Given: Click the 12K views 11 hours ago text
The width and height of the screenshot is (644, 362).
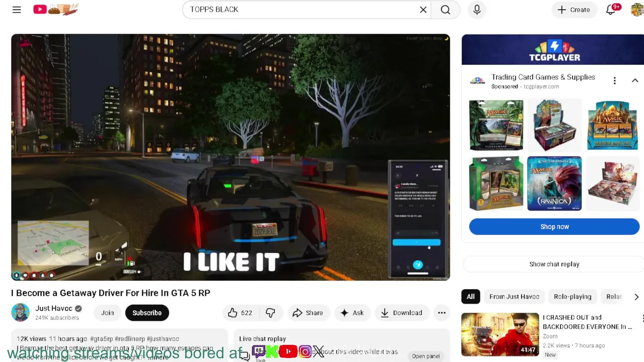Looking at the screenshot, I should [x=52, y=339].
